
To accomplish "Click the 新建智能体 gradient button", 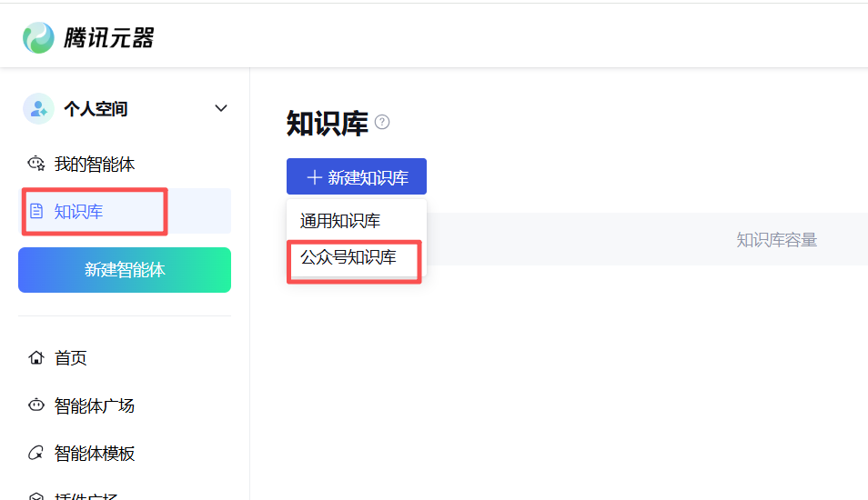I will pyautogui.click(x=125, y=270).
